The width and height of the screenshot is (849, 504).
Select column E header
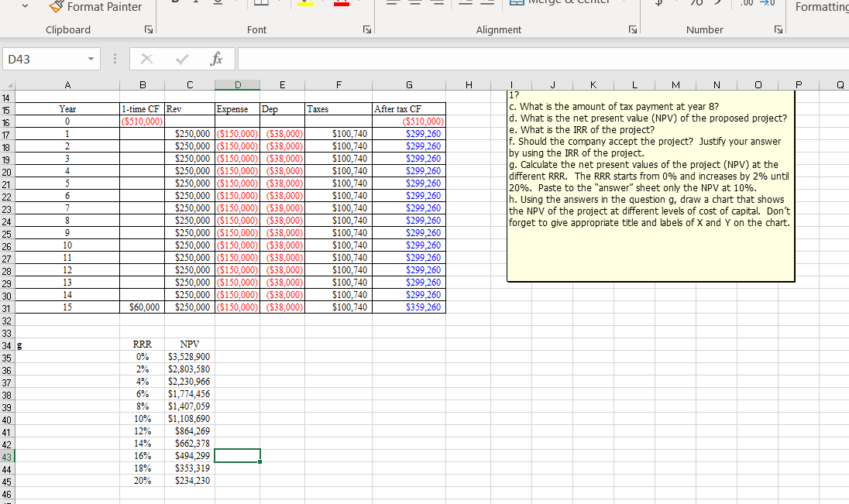point(283,85)
